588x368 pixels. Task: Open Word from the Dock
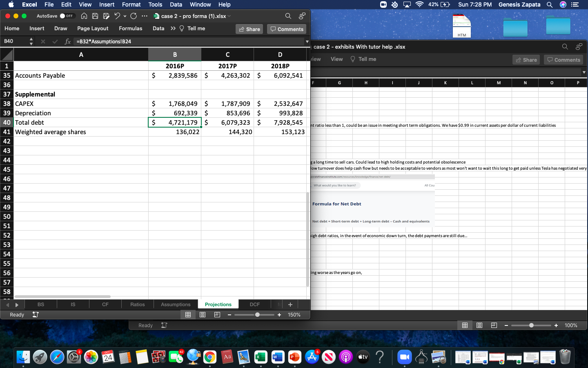[x=278, y=357]
